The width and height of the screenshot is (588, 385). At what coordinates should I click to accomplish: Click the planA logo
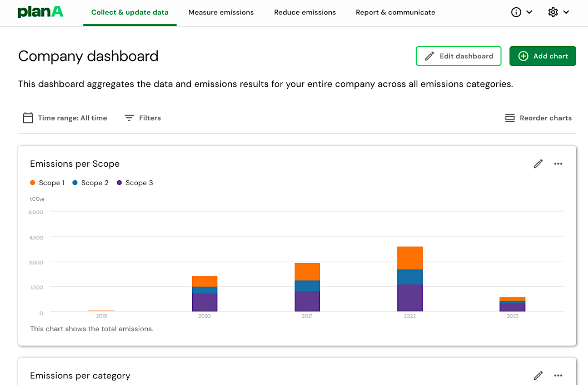[x=40, y=12]
